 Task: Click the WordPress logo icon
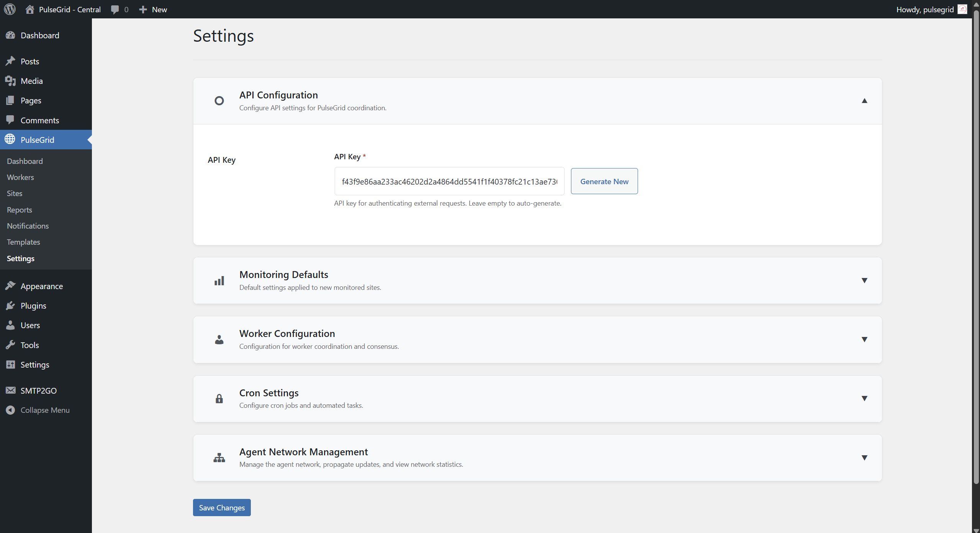coord(10,9)
